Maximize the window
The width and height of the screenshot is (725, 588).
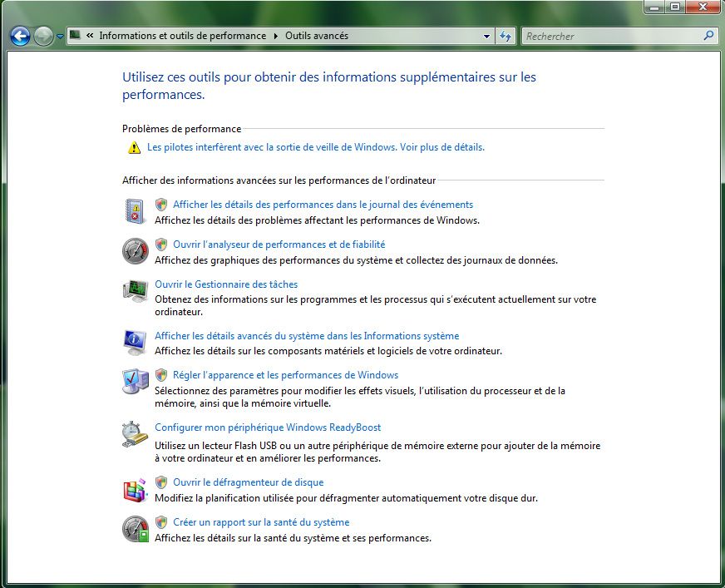pyautogui.click(x=675, y=7)
